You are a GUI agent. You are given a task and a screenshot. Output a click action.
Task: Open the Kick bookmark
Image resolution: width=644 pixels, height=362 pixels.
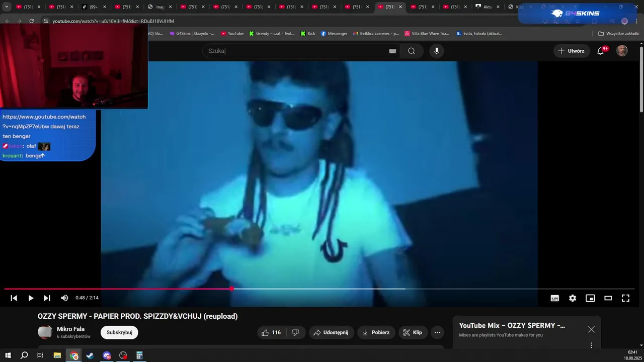pos(308,33)
